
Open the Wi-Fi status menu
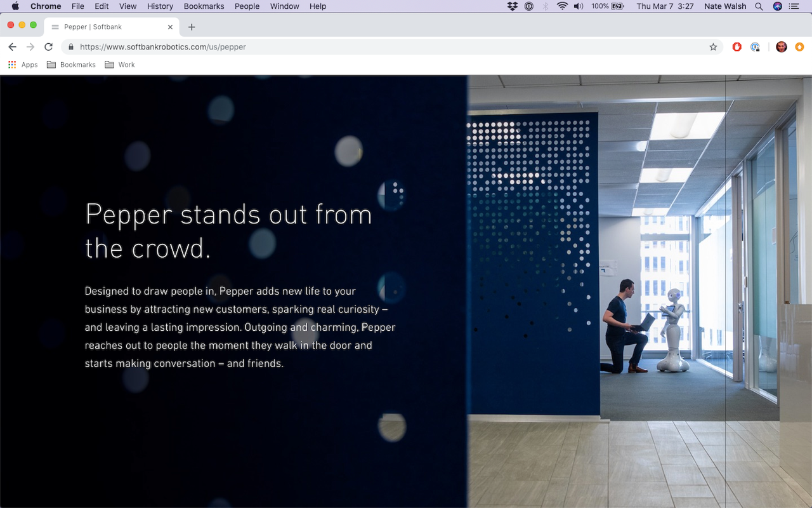pos(562,6)
